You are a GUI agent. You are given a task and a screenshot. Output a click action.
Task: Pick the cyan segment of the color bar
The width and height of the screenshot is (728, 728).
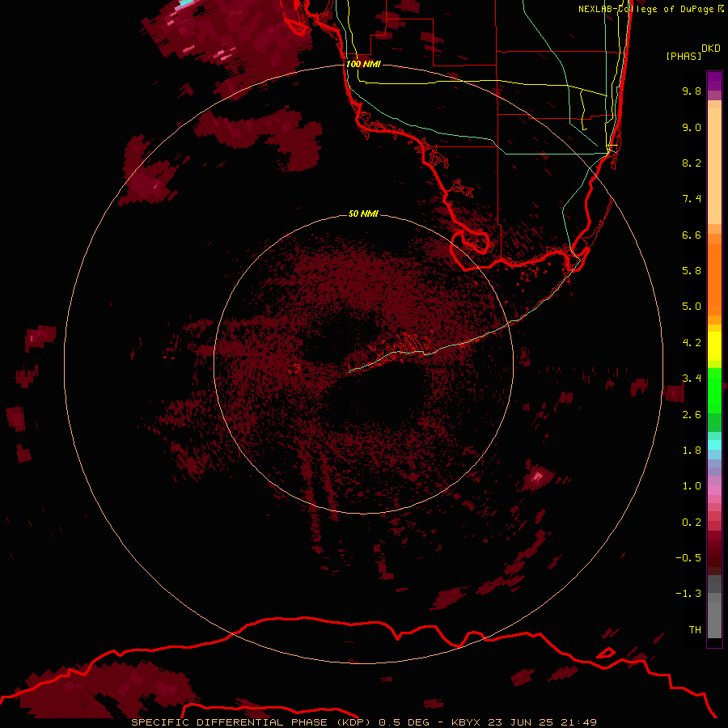pos(714,445)
